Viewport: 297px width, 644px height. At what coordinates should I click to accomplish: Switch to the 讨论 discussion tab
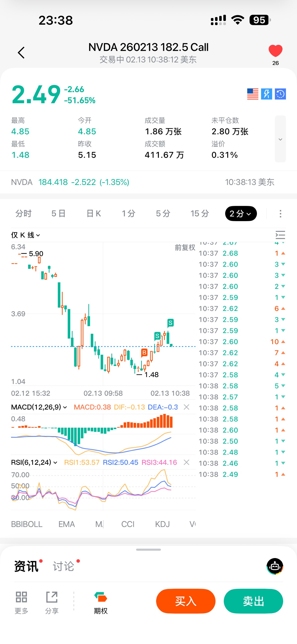[64, 566]
